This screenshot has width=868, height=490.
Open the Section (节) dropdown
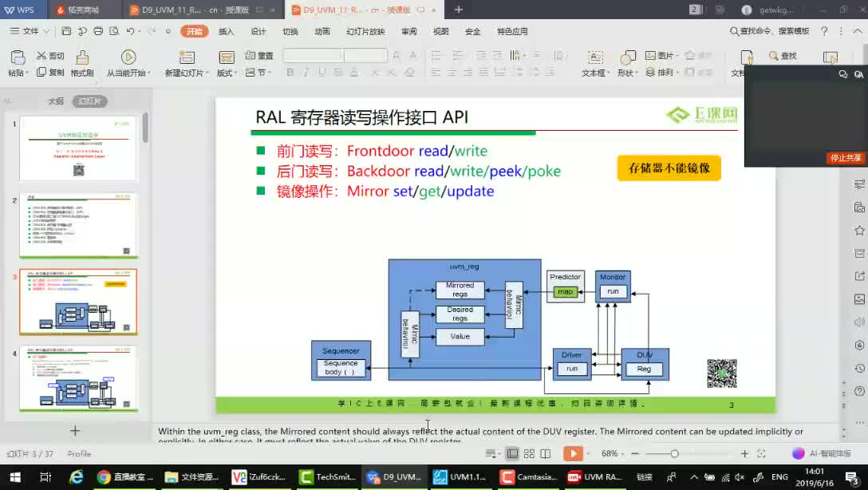point(258,73)
